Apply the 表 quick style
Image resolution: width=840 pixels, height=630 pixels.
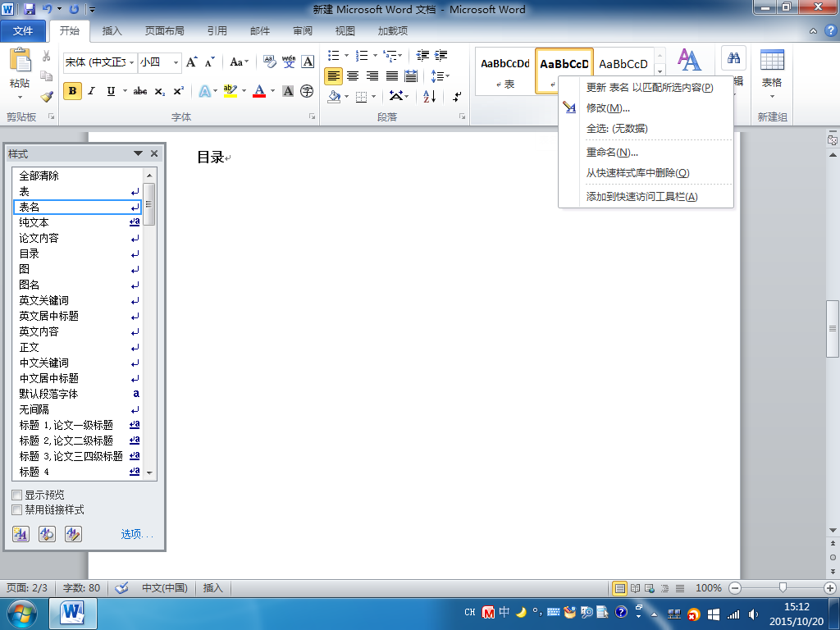pyautogui.click(x=505, y=71)
